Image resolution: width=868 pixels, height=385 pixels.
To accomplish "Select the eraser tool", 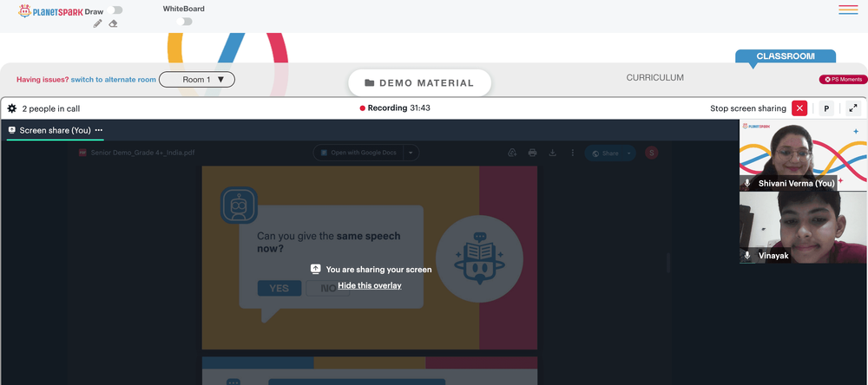I will click(113, 23).
